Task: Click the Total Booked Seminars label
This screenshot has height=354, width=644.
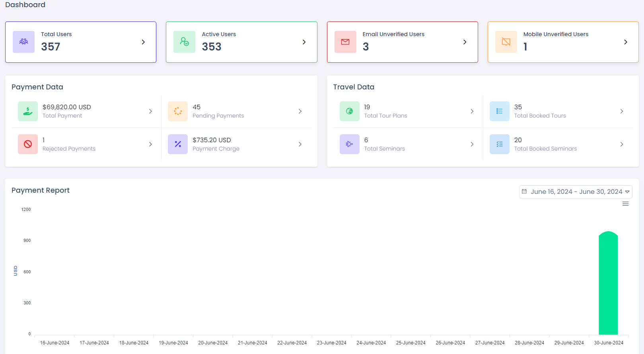Action: click(545, 149)
